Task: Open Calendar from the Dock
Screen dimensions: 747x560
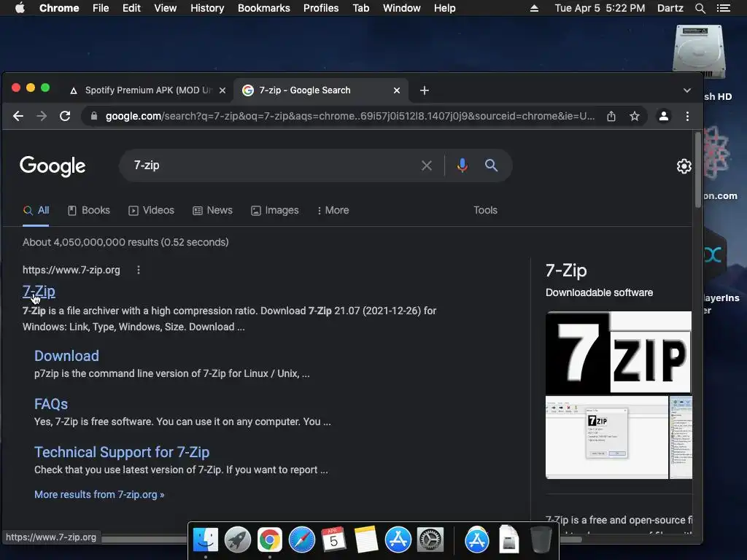Action: coord(333,540)
